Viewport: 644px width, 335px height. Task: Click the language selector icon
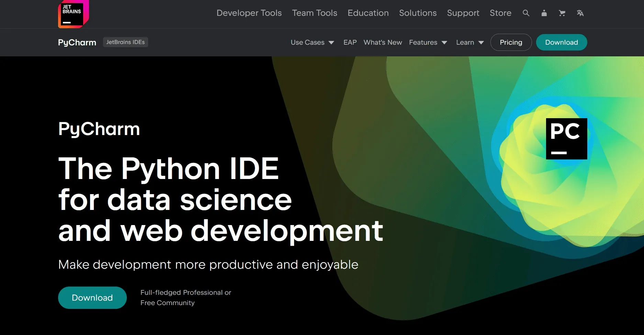580,13
